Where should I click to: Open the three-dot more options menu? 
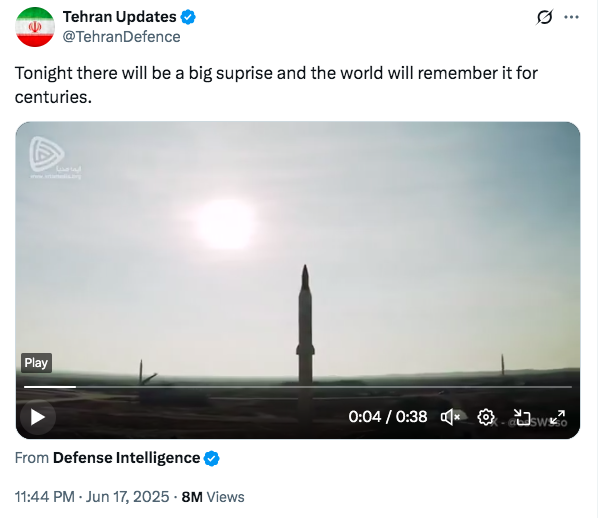pos(571,17)
